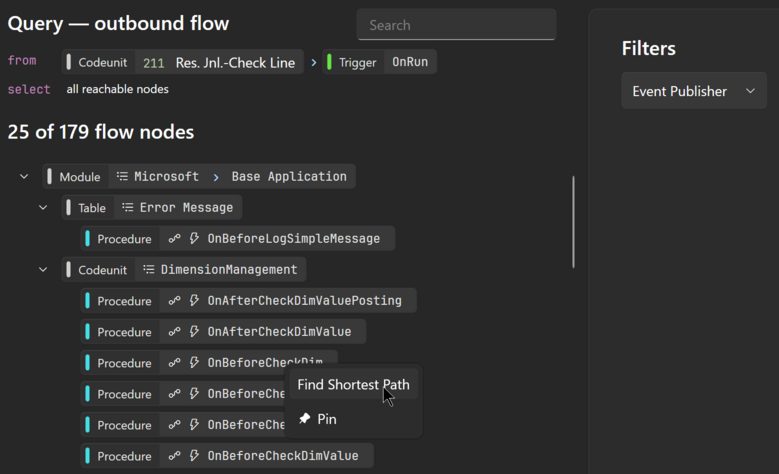
Task: Click list icon beside Error Message
Action: (x=128, y=207)
